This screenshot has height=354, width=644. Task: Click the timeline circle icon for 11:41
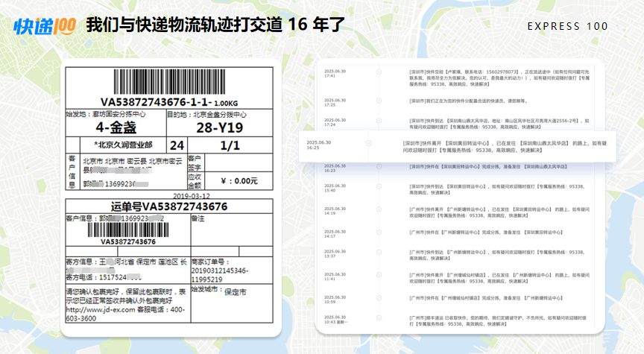[379, 275]
